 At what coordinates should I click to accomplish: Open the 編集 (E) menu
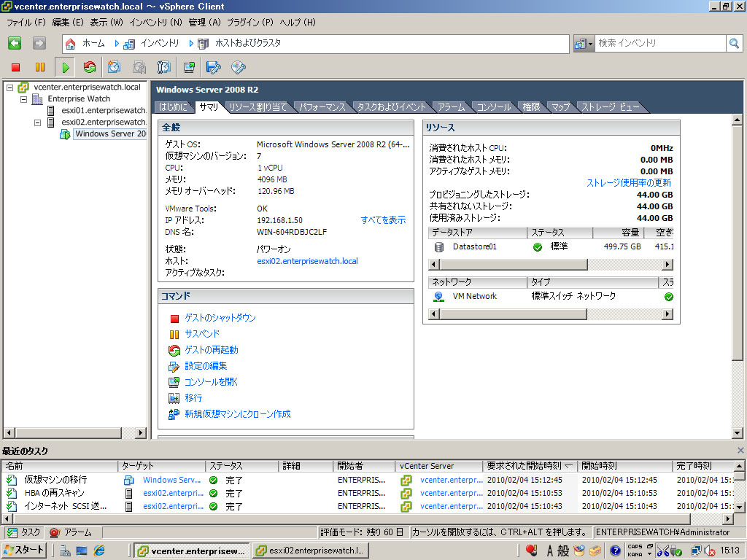(x=68, y=23)
